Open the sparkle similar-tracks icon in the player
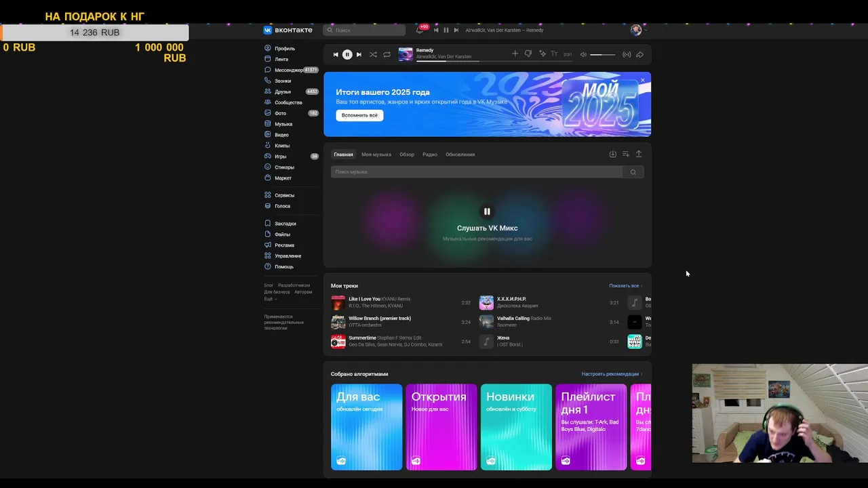This screenshot has height=488, width=868. point(542,54)
